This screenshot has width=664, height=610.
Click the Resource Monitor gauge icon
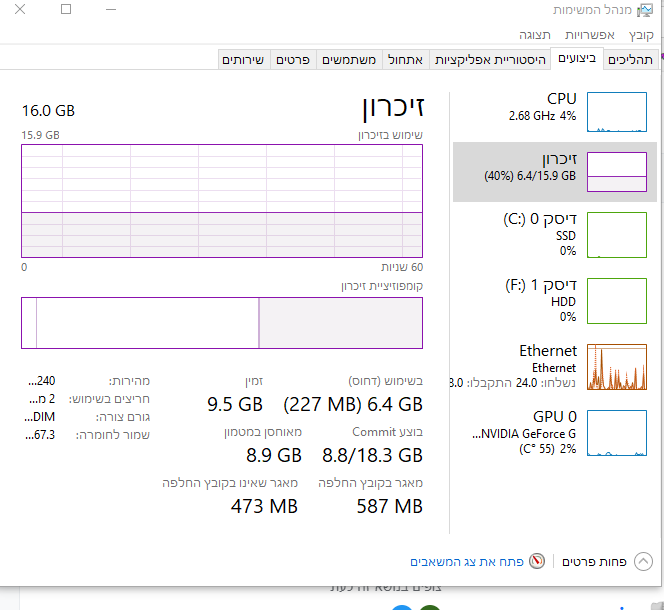537,562
